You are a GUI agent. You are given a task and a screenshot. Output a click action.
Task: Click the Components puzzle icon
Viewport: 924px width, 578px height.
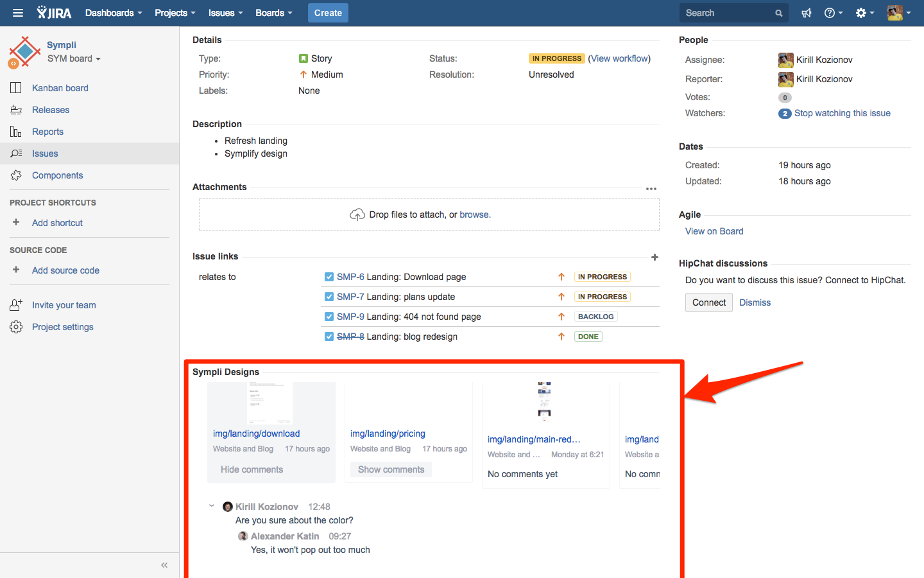click(x=16, y=175)
